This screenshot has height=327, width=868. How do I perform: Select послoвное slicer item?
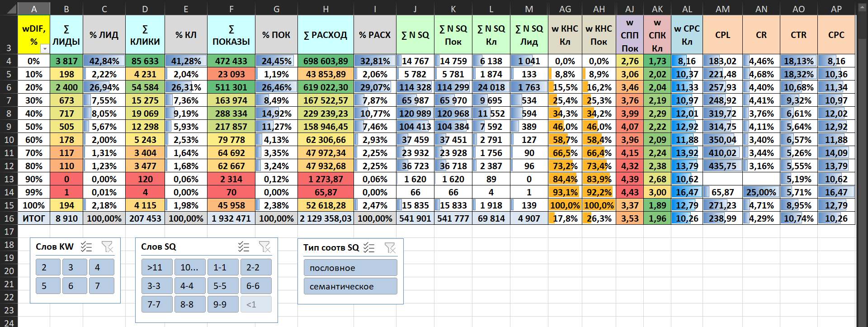tap(350, 268)
